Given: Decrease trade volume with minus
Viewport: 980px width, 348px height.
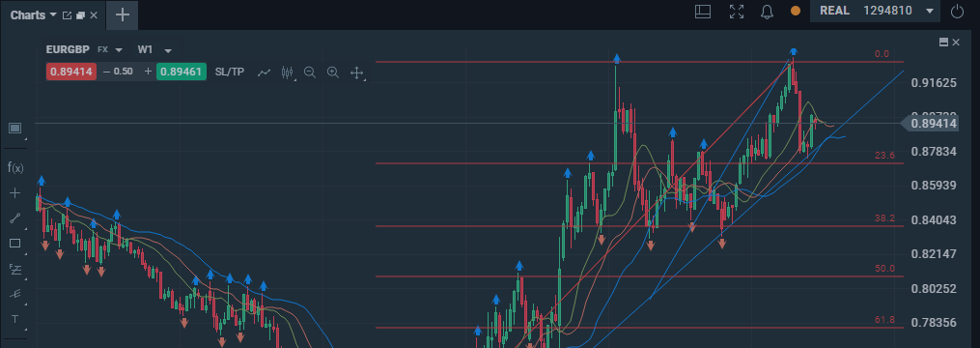Looking at the screenshot, I should tap(106, 72).
